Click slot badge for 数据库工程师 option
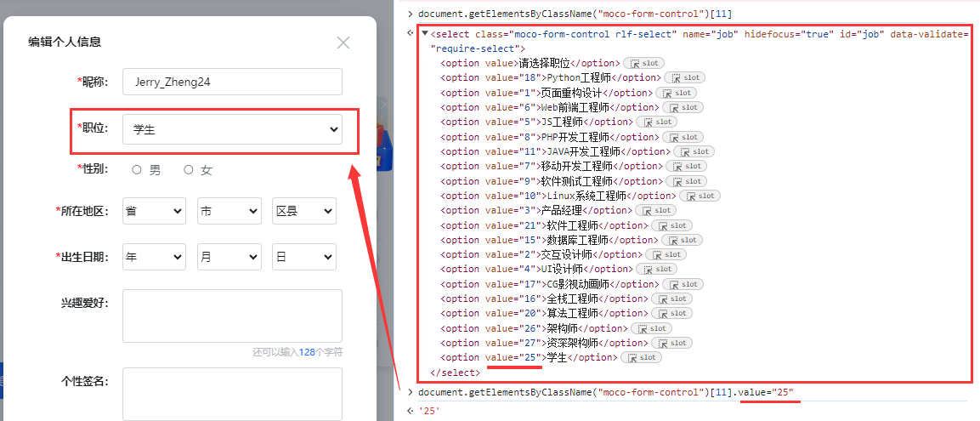This screenshot has width=980, height=421. [682, 240]
